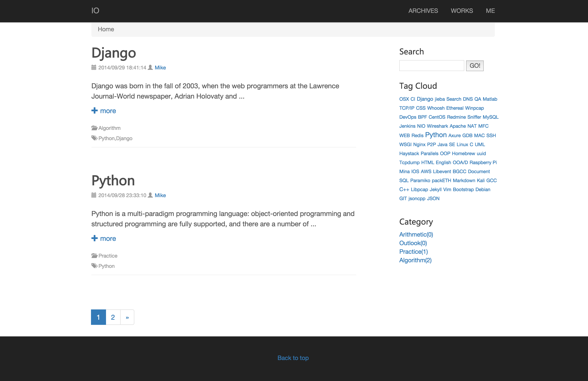Go to the ME page
The width and height of the screenshot is (588, 381).
[x=490, y=11]
